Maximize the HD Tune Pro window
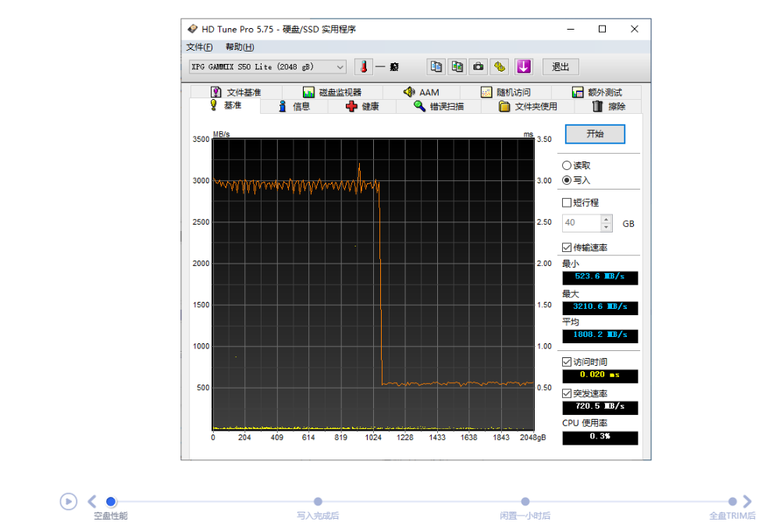 (602, 29)
